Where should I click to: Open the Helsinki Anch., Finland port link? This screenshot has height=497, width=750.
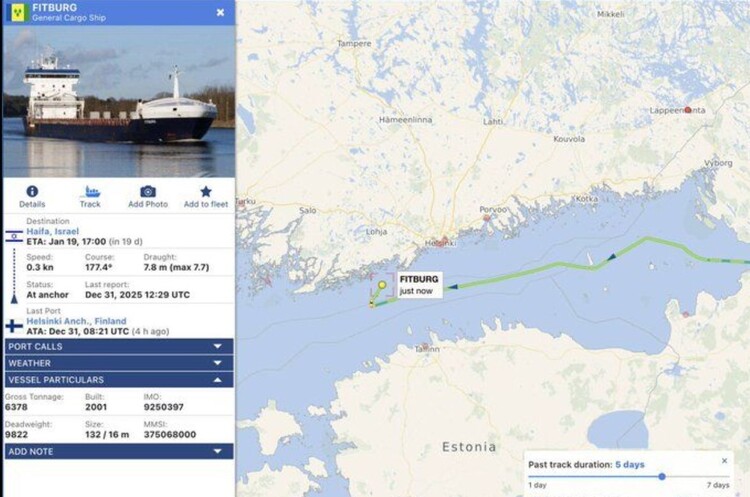click(x=77, y=321)
